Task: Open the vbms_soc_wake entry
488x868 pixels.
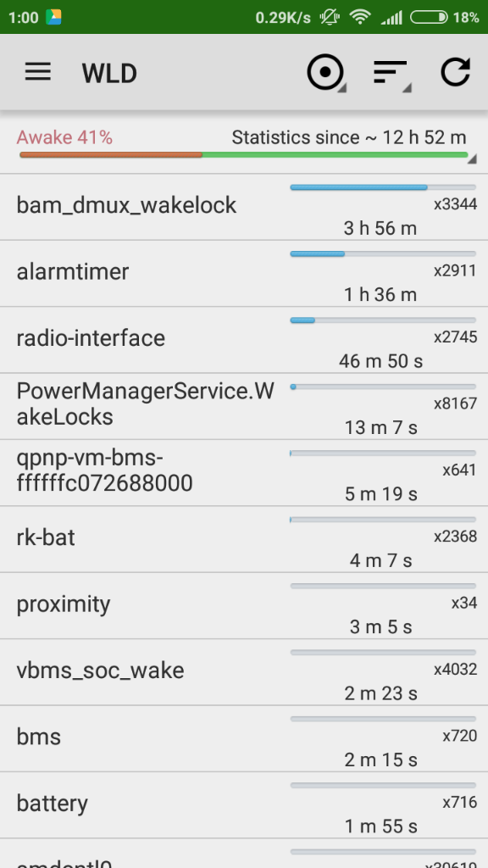Action: tap(244, 672)
